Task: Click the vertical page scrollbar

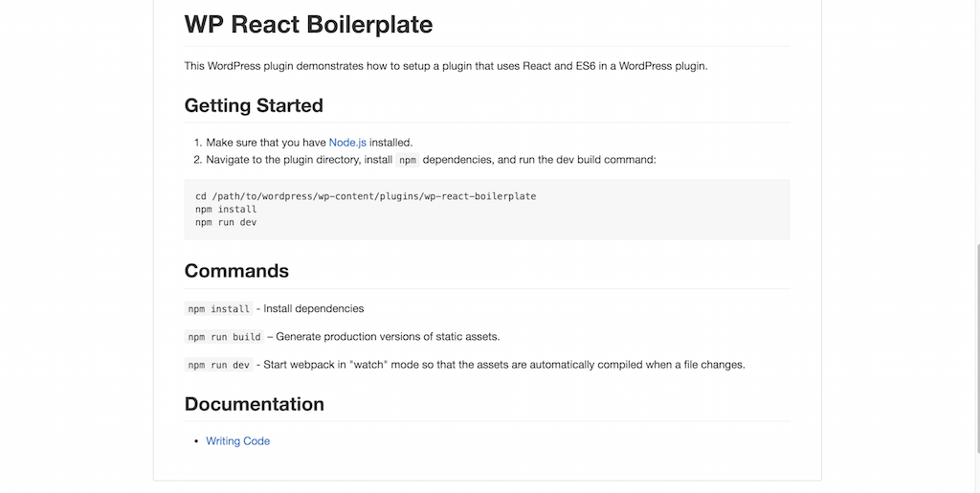Action: coord(977,348)
